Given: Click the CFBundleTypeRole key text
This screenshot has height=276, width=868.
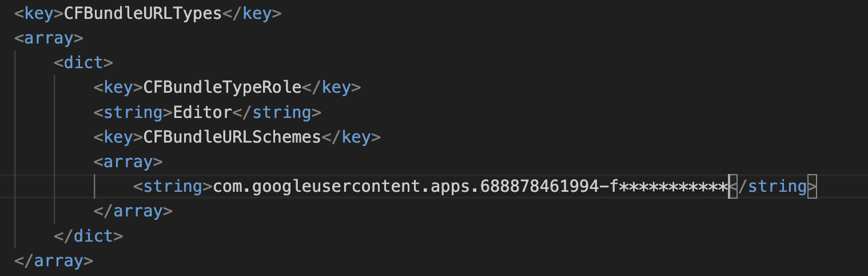Looking at the screenshot, I should [222, 88].
